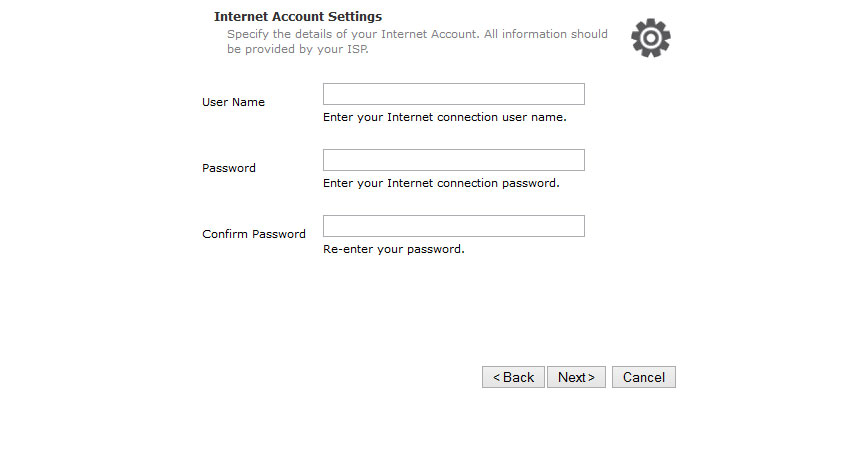Go to the previous step with Back
Viewport: 864px width, 474px height.
513,377
